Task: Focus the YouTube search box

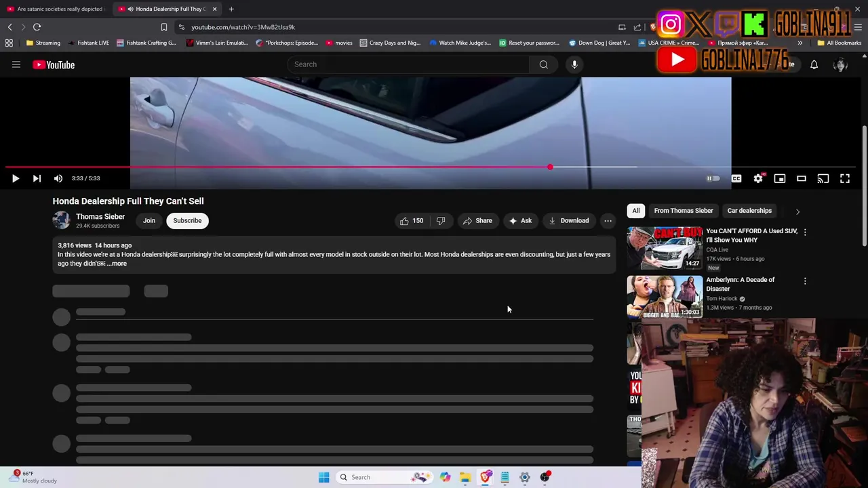Action: [408, 64]
